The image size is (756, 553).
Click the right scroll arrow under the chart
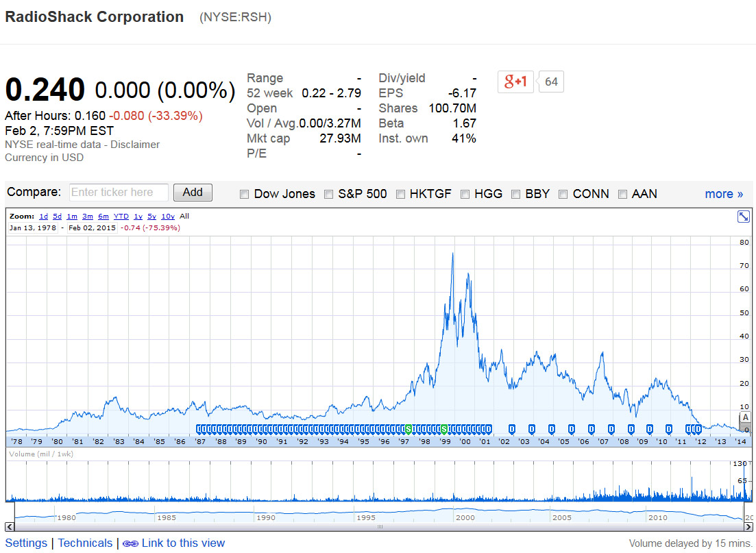tap(748, 526)
